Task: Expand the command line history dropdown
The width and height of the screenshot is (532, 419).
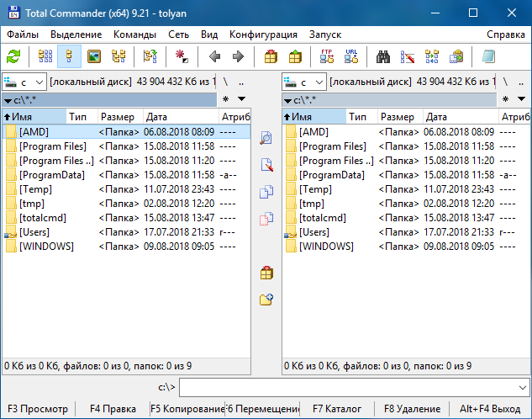Action: tap(522, 387)
